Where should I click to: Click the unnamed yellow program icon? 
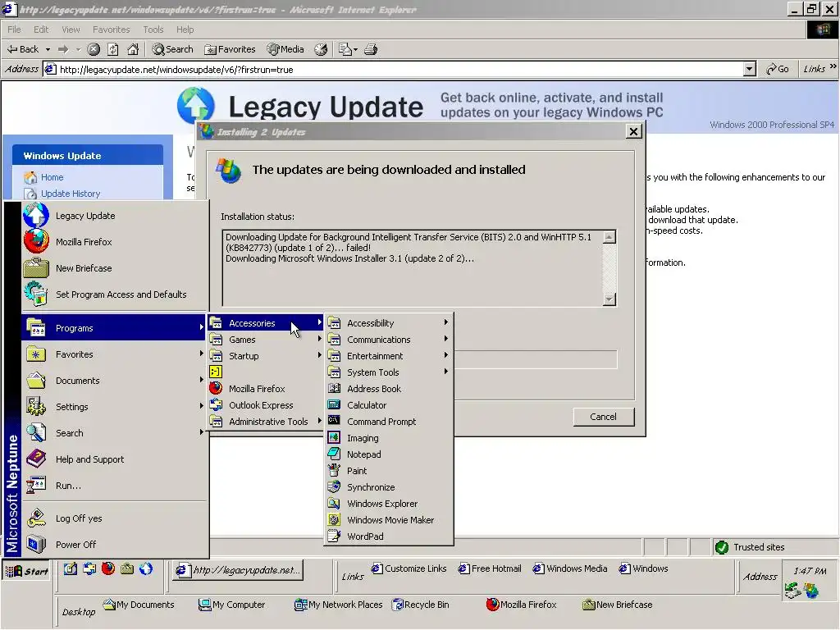coord(216,372)
